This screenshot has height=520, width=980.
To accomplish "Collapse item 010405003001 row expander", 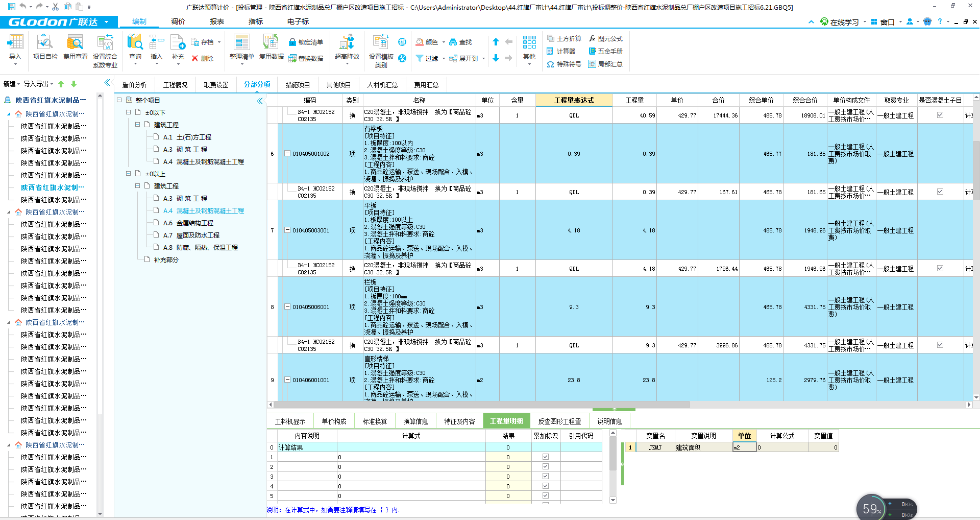I will [287, 230].
